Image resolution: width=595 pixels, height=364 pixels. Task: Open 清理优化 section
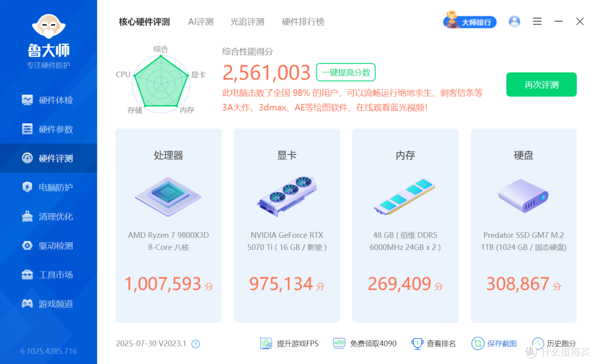coord(48,216)
